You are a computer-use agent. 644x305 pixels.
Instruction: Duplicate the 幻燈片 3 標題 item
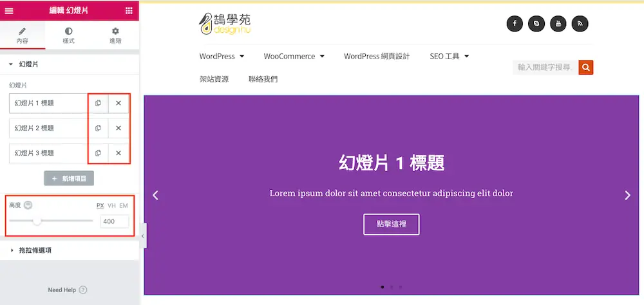98,153
